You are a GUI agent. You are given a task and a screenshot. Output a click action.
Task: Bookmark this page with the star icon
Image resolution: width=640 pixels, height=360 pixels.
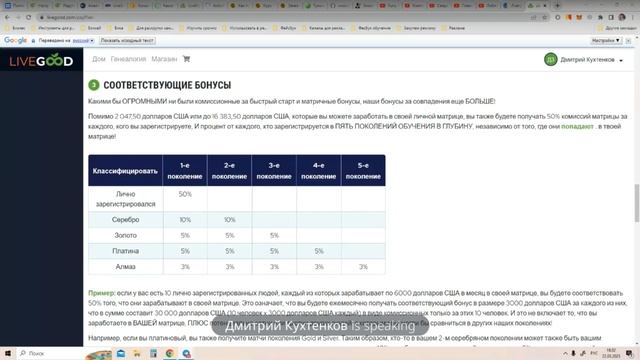(x=544, y=18)
